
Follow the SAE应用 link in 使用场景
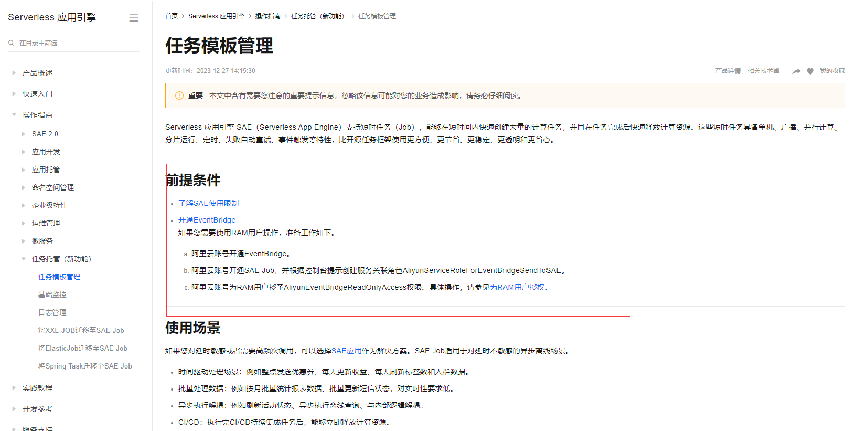(347, 351)
